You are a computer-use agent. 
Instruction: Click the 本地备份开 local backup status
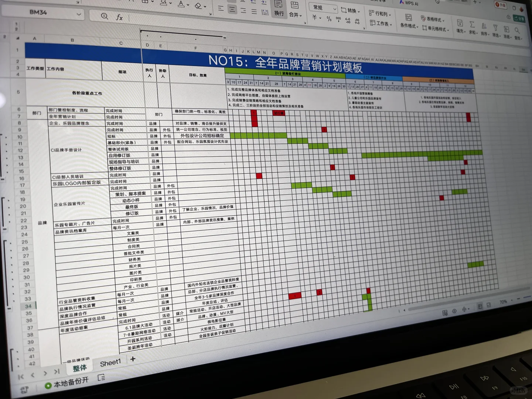pos(67,383)
